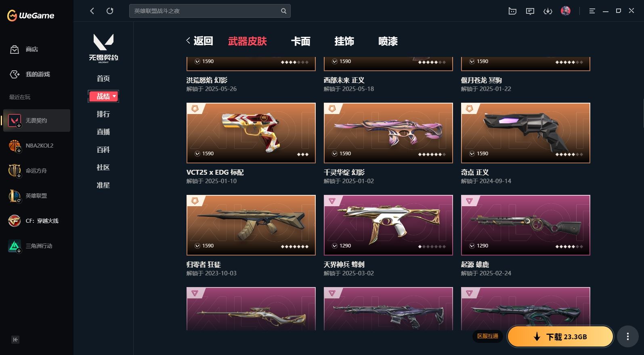This screenshot has width=644, height=355.
Task: Select 英雄联盟 in recent games list
Action: (x=36, y=196)
